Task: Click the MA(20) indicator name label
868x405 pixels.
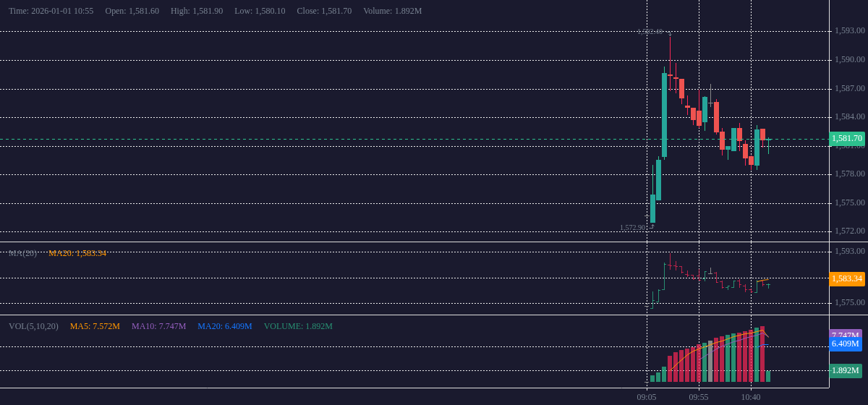Action: pyautogui.click(x=22, y=253)
